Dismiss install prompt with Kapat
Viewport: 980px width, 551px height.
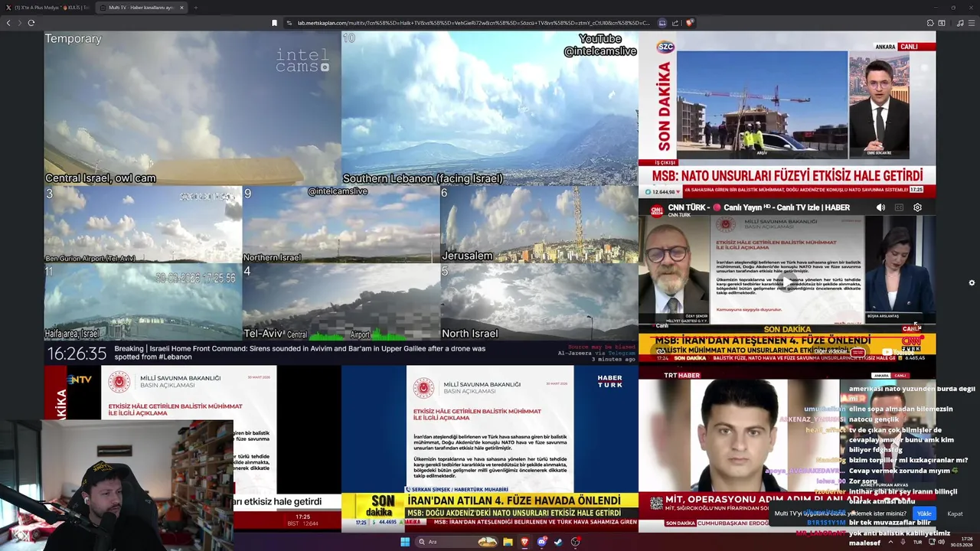(955, 514)
